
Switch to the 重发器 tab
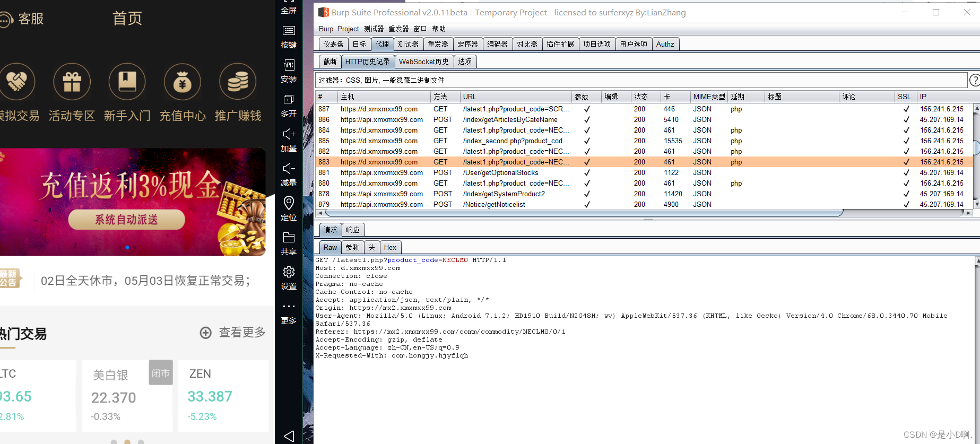(x=438, y=44)
